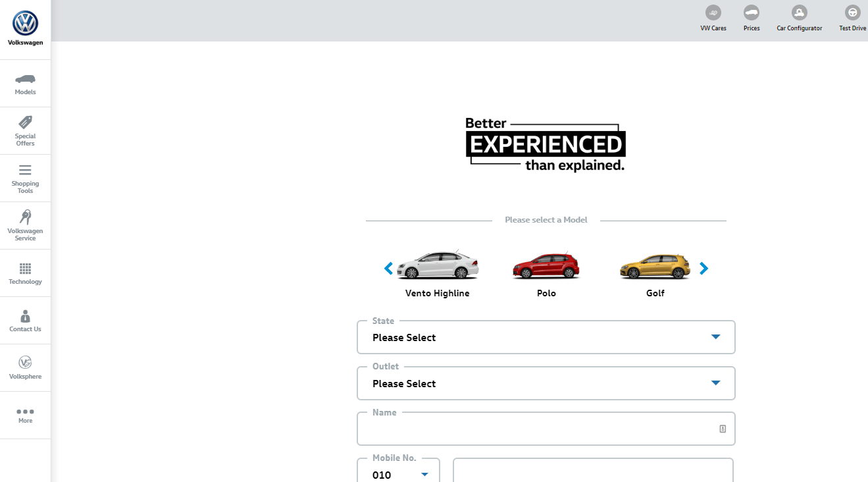Open the Mobile No. prefix dropdown

399,474
